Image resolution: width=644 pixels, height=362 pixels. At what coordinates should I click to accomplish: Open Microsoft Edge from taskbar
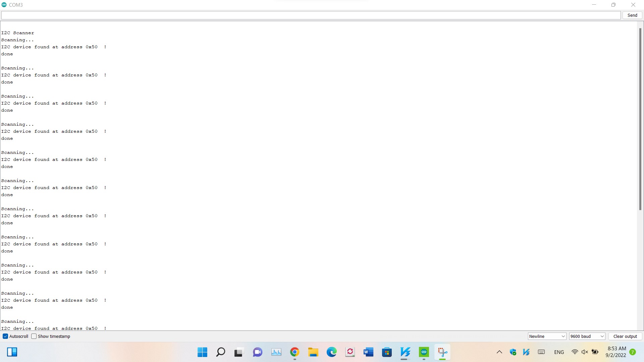[x=331, y=352]
